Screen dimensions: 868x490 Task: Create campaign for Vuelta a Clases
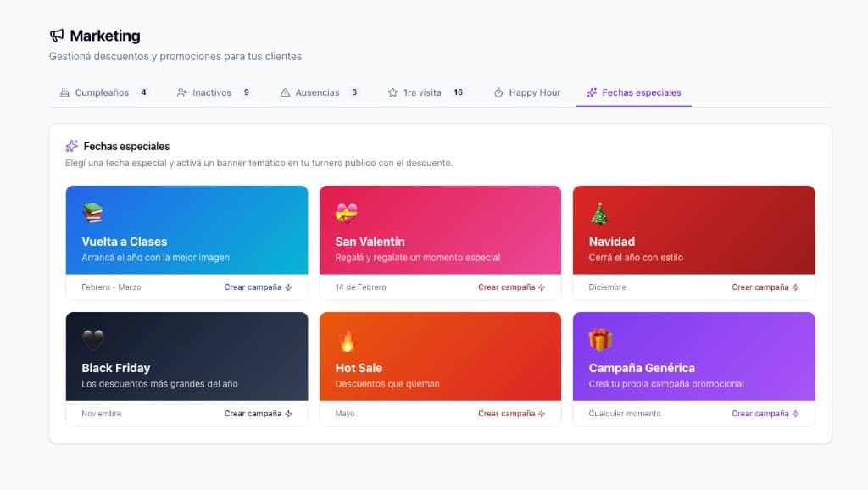[258, 287]
